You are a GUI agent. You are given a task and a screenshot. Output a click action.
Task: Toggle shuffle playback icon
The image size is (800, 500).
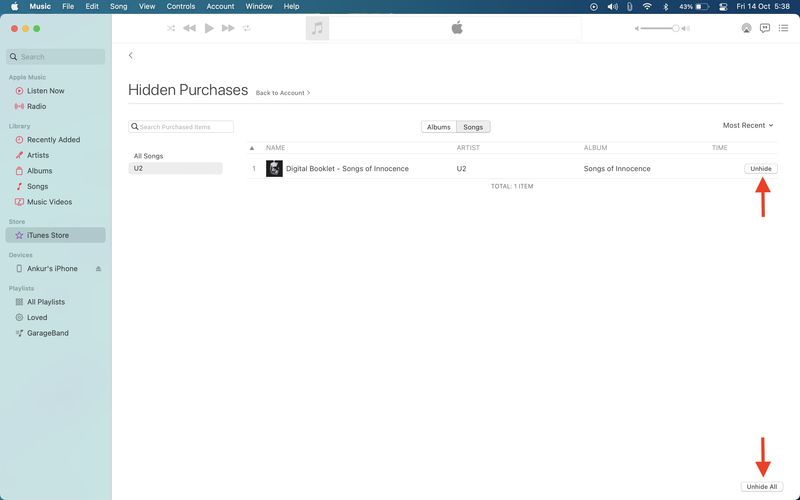pos(171,28)
